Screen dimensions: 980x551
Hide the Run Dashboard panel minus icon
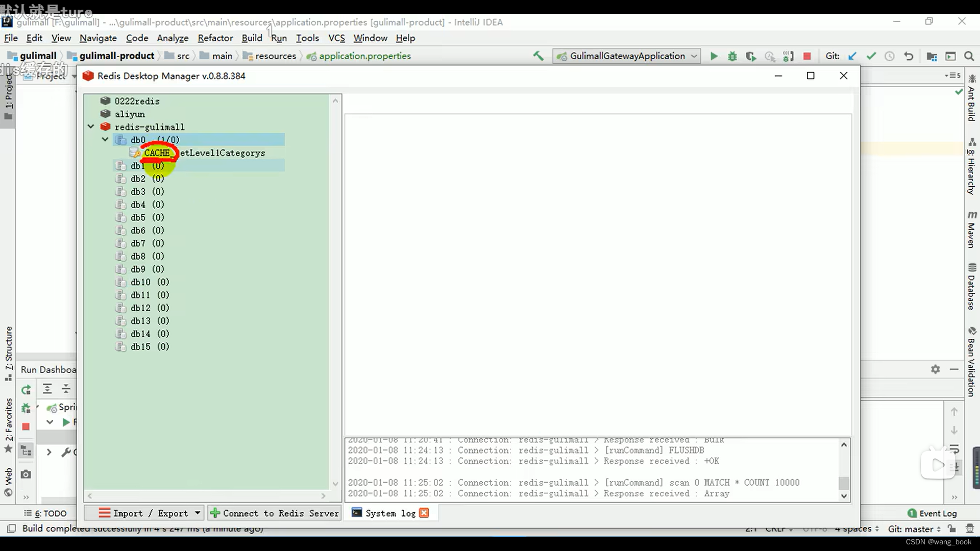pyautogui.click(x=954, y=369)
